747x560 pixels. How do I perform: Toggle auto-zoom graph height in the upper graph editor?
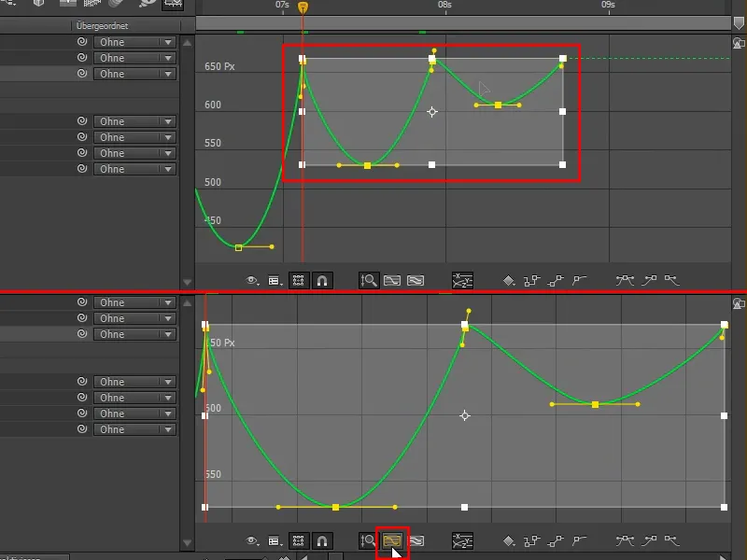[368, 281]
